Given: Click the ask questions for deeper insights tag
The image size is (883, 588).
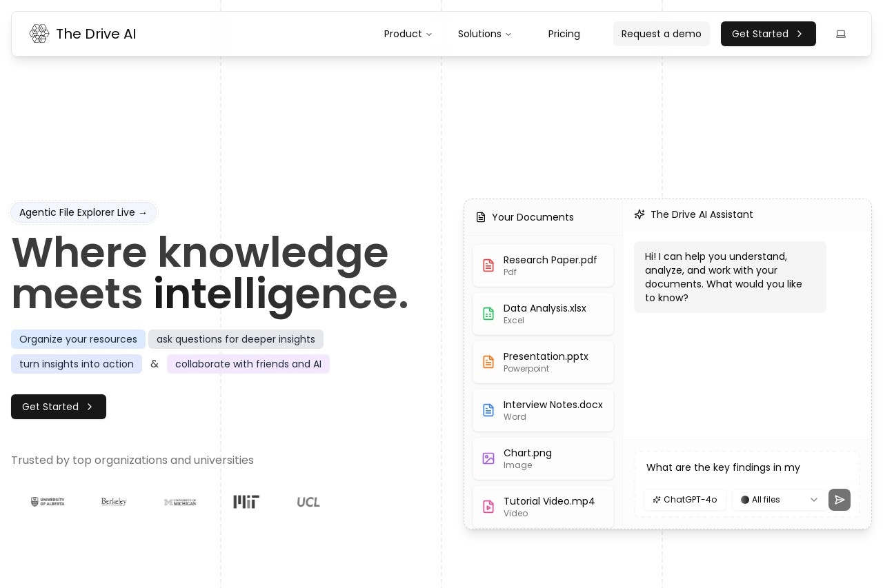Looking at the screenshot, I should [x=236, y=339].
